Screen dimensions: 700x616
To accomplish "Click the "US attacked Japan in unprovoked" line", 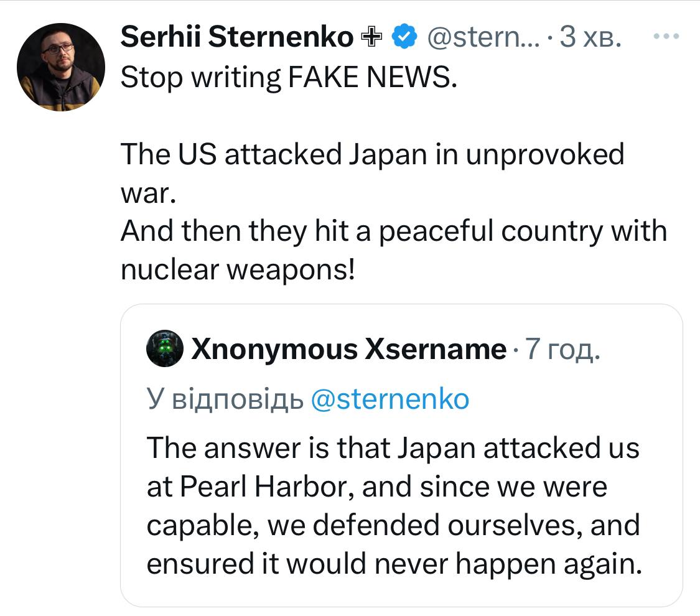I will pyautogui.click(x=372, y=154).
